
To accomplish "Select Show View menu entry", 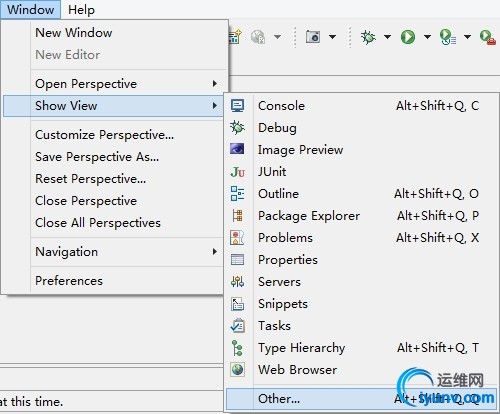I will click(113, 106).
